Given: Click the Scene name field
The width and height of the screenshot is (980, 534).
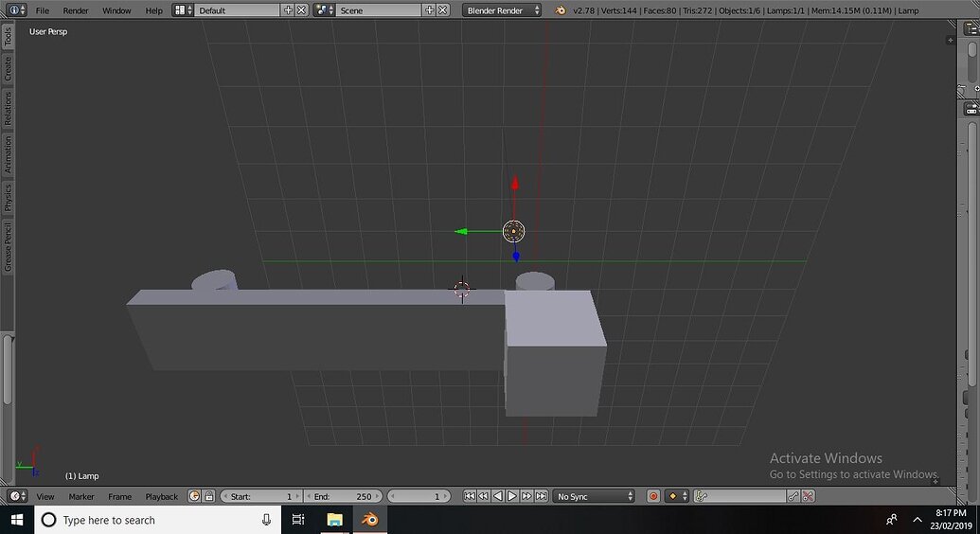Looking at the screenshot, I should [x=378, y=10].
